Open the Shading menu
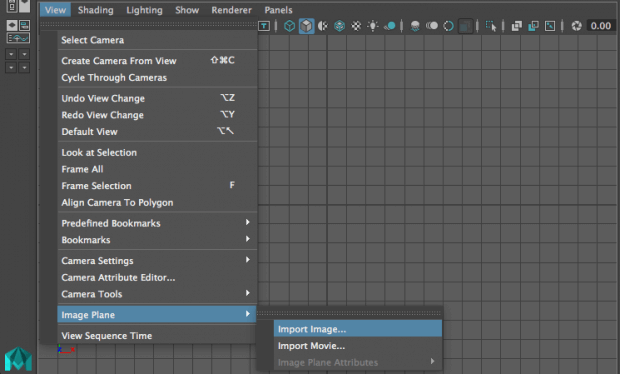Viewport: 620px width, 374px height. 95,10
